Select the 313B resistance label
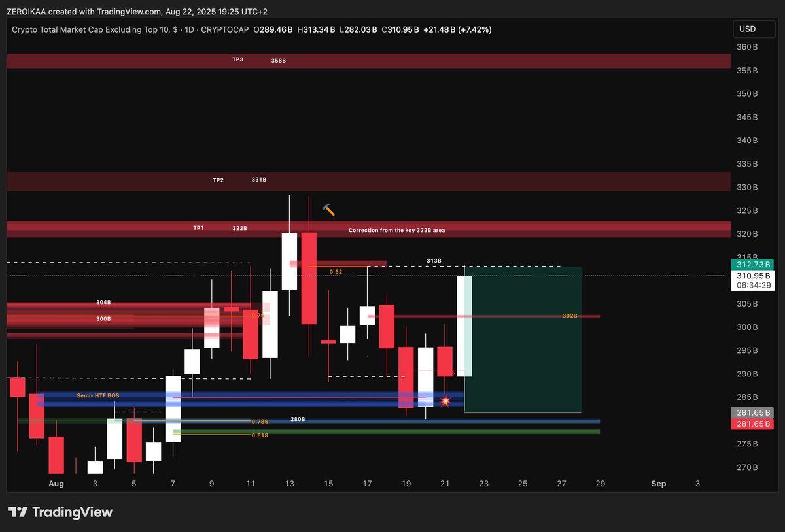785x532 pixels. [x=434, y=260]
